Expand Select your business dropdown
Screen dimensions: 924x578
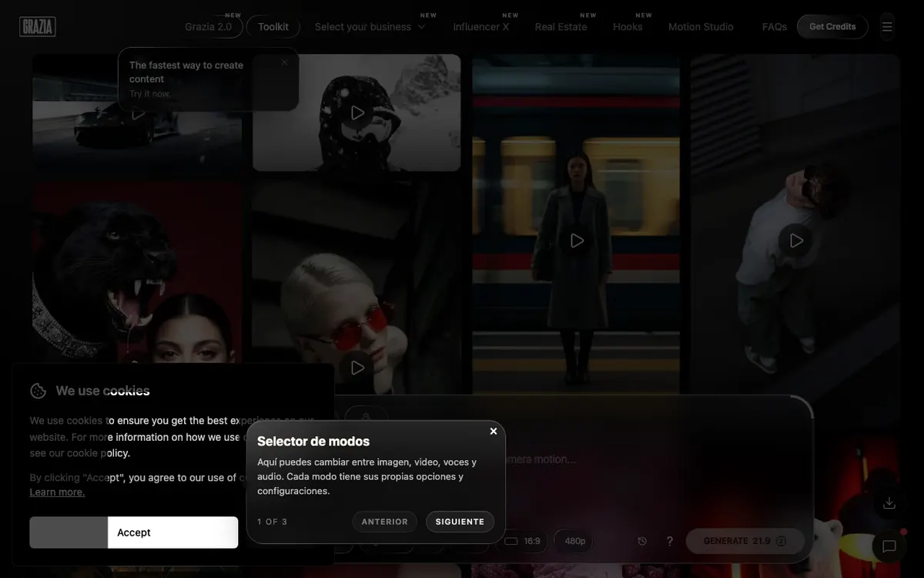point(370,27)
